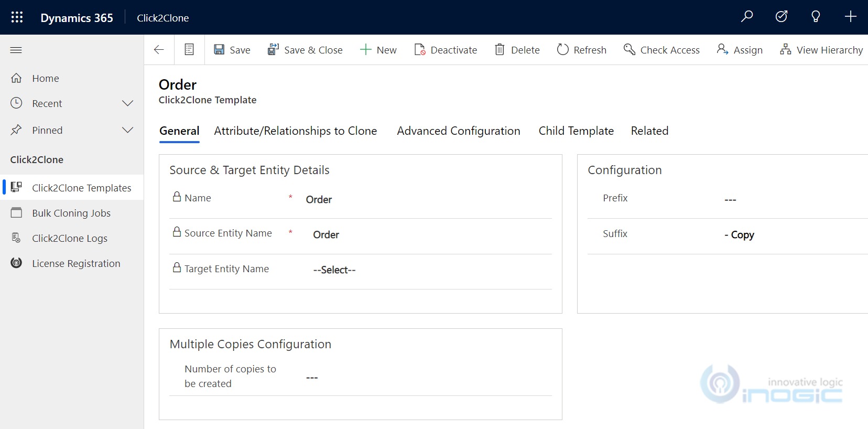Open the Related tab

pos(649,131)
